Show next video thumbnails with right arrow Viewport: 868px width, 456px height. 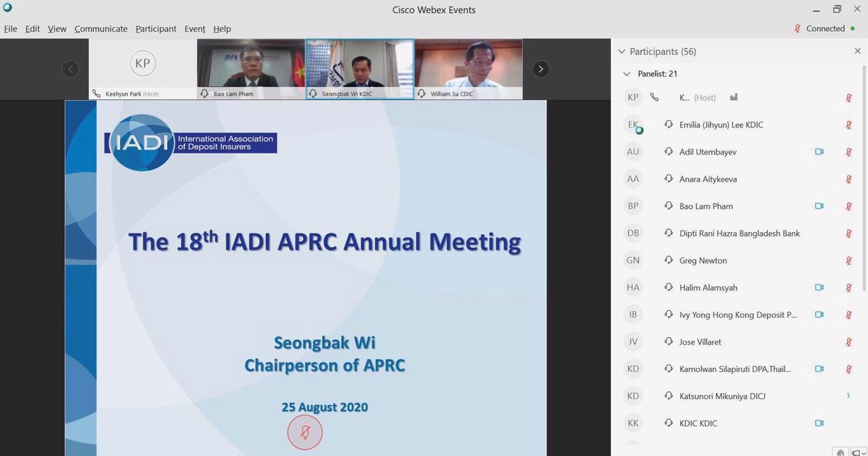[540, 69]
